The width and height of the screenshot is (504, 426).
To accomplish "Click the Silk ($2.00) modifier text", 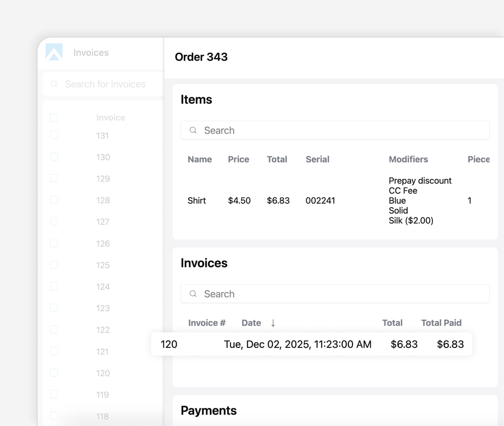I will click(411, 220).
